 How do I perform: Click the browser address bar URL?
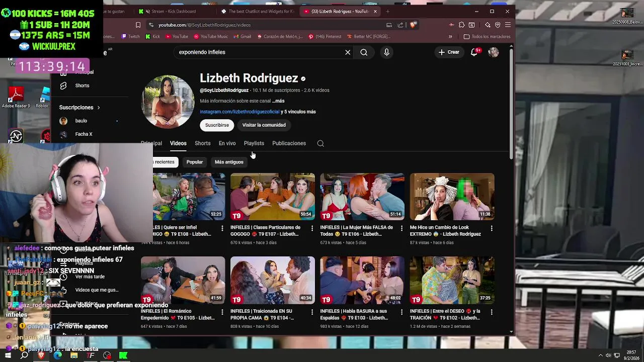(x=204, y=25)
